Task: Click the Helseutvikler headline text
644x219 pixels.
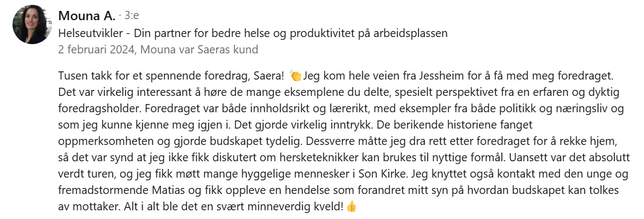Action: [89, 33]
